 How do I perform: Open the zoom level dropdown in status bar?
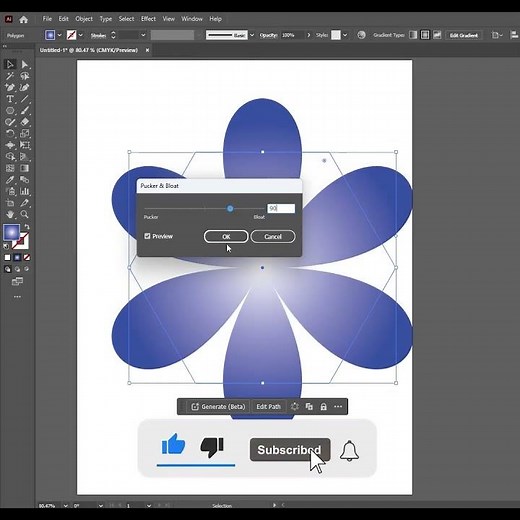tap(66, 506)
